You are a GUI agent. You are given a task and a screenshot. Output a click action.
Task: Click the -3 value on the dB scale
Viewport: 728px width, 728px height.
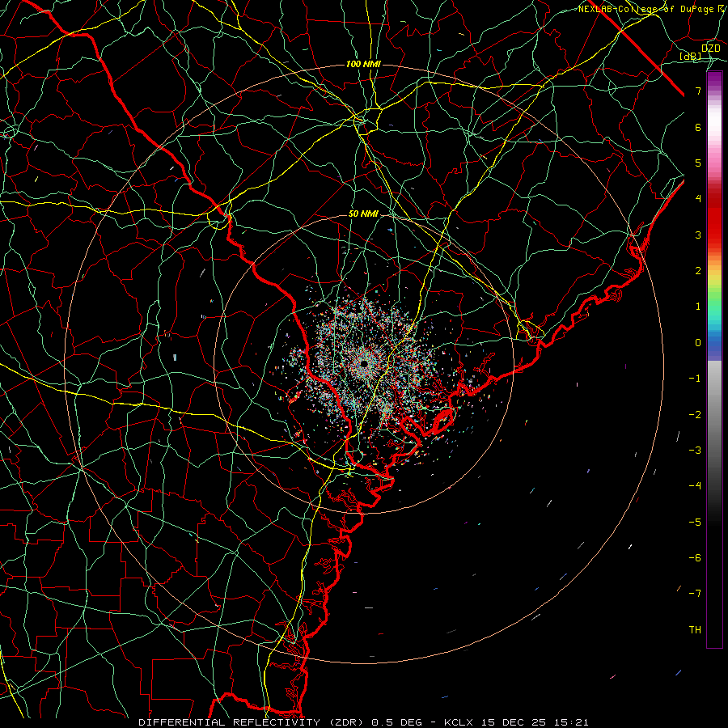coord(695,451)
